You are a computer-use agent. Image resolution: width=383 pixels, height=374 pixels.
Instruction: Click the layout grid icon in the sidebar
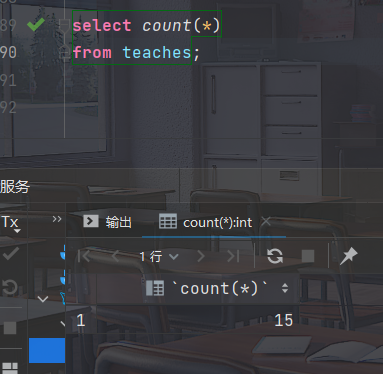click(10, 368)
